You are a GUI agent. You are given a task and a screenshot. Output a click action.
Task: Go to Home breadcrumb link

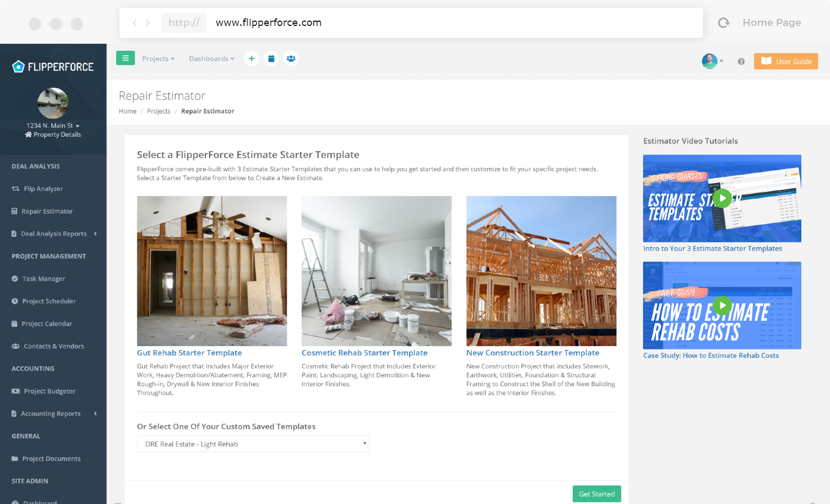[x=128, y=111]
